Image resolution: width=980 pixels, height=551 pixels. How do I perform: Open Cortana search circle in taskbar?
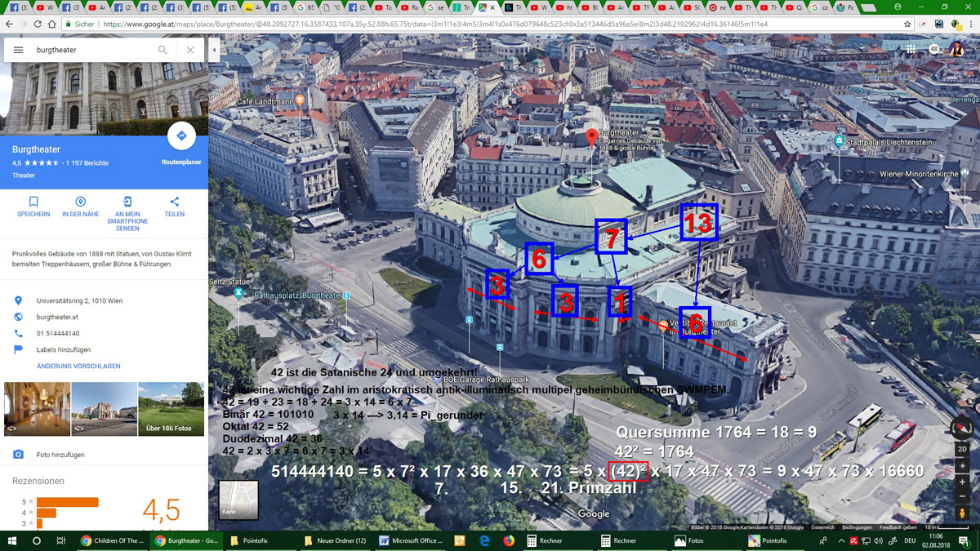coord(37,541)
